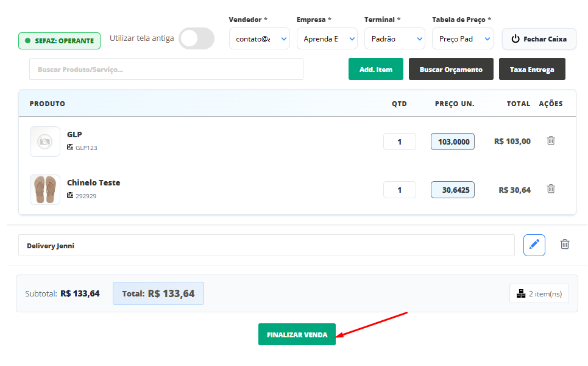Click the boxes icon beside 2 item(ns)
The image size is (588, 366).
click(x=521, y=293)
